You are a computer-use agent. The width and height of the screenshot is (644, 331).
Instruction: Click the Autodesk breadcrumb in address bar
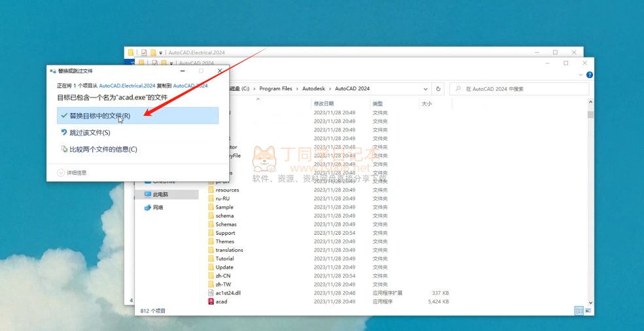point(313,88)
